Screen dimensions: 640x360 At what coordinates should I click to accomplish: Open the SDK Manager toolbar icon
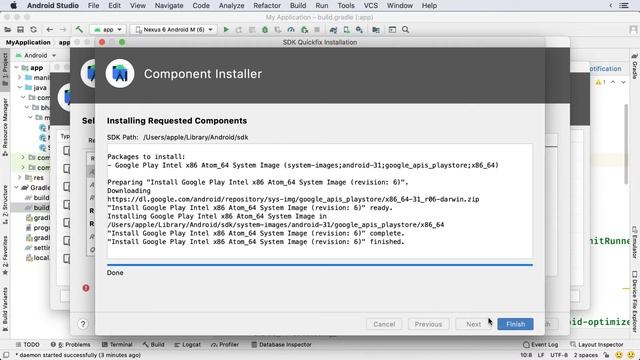coord(359,29)
